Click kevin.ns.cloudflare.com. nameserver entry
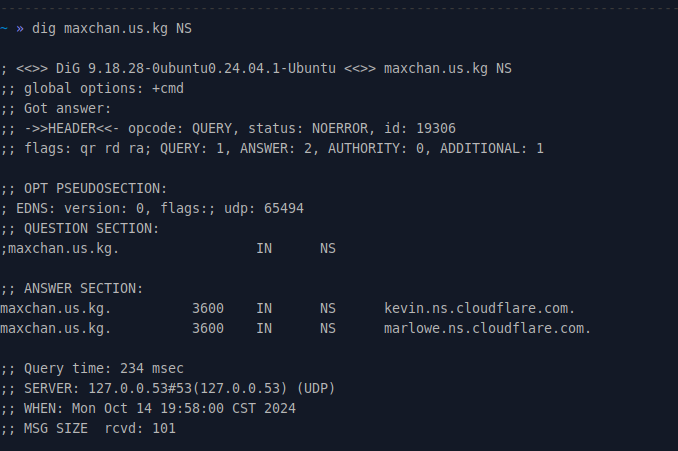678x451 pixels. tap(480, 308)
